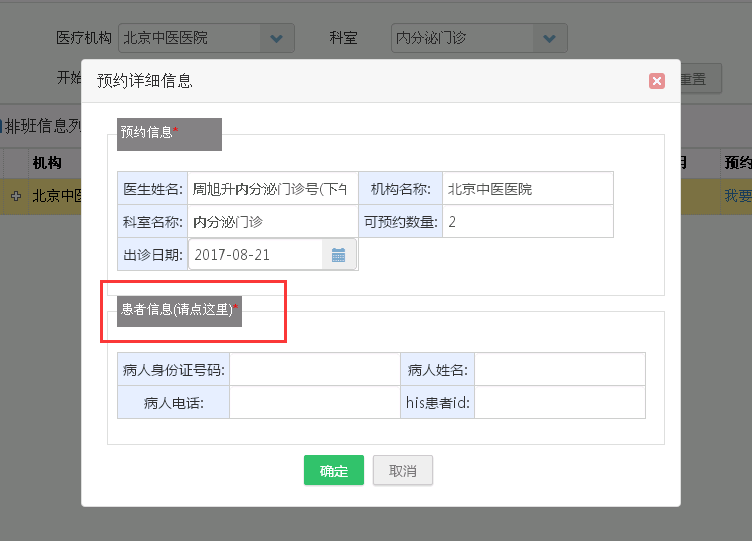Open the calendar picker for 出诊日期

338,255
